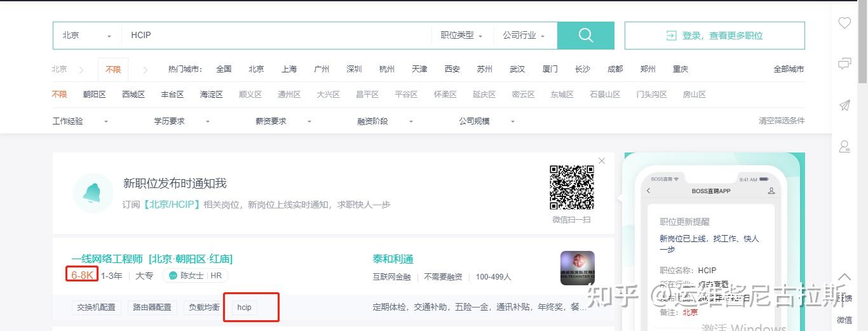
Task: Focus the HCIP search input field
Action: (276, 36)
